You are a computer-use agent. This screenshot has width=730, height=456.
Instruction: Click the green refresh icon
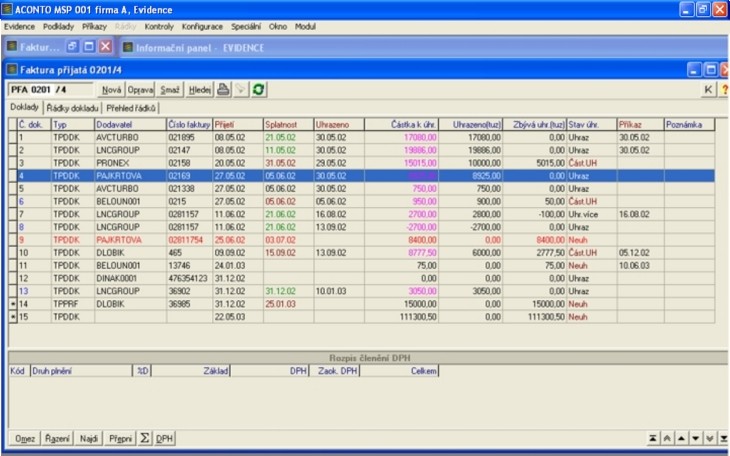258,90
